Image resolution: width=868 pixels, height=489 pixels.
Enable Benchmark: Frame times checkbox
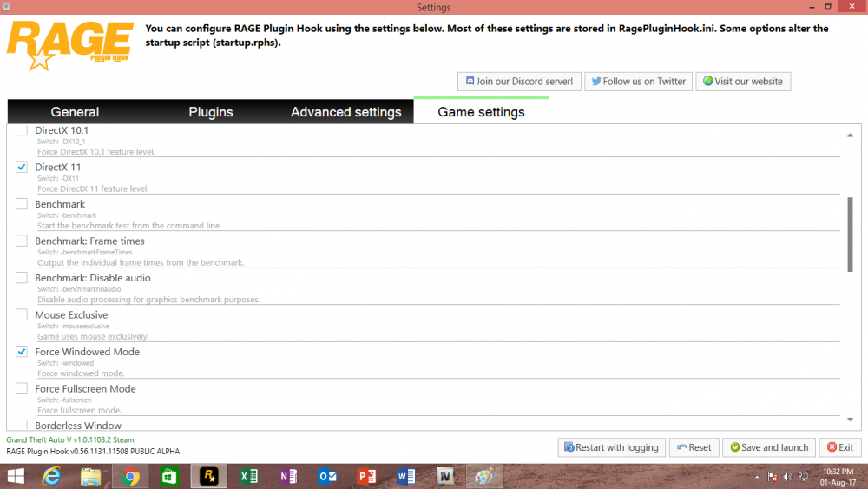(22, 241)
